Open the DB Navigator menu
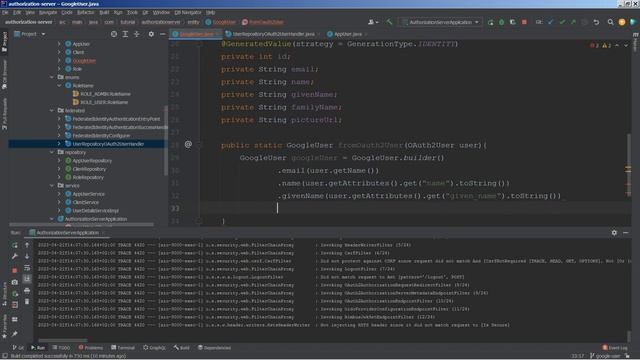The width and height of the screenshot is (640, 360). [188, 13]
